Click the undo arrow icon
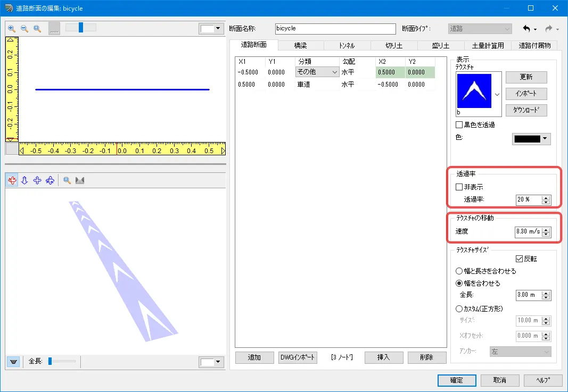Screen dimensions: 568x392 pos(527,29)
